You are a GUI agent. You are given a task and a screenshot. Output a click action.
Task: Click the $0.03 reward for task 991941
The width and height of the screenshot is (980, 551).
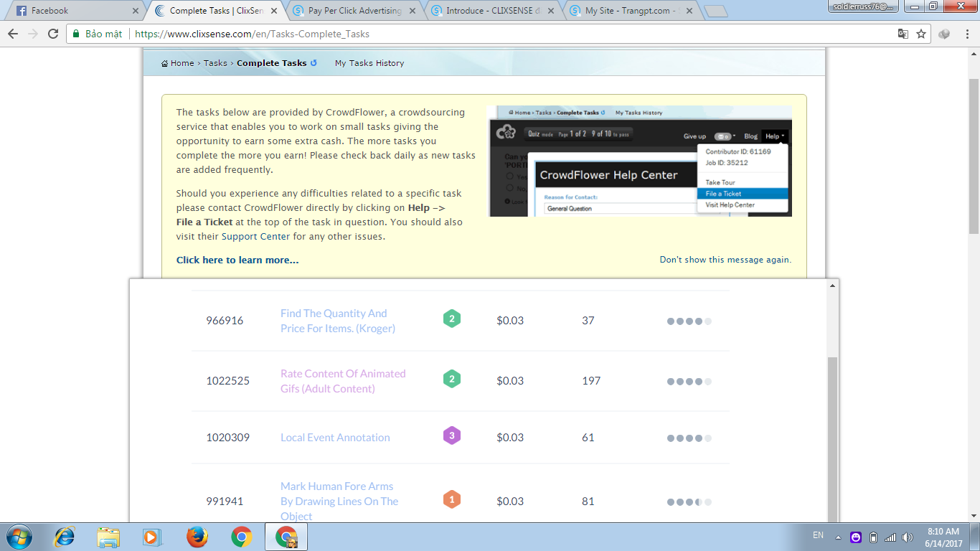[x=510, y=501]
